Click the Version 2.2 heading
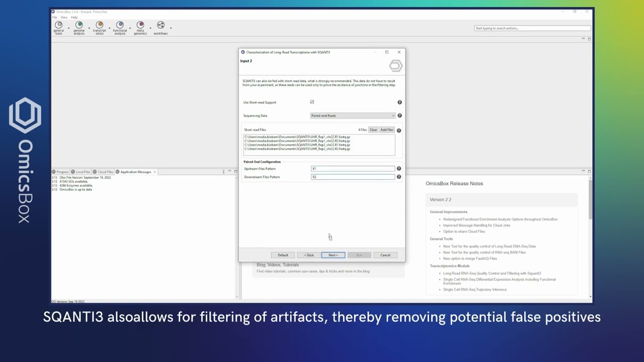Screen dimensions: 644x362 coord(441,200)
